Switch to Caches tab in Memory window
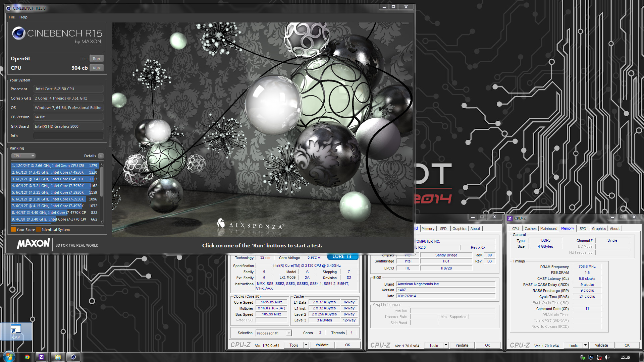 pos(530,229)
